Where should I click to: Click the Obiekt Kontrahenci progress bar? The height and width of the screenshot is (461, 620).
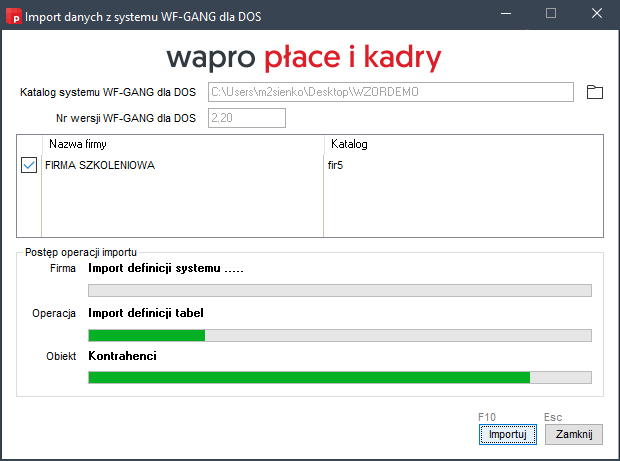point(340,378)
